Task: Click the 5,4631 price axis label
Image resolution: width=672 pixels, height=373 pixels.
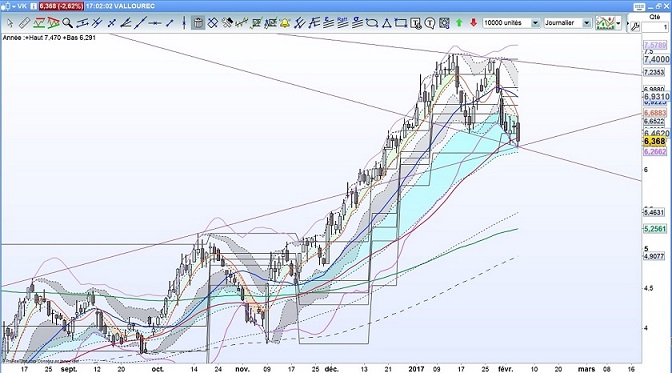Action: click(x=654, y=212)
